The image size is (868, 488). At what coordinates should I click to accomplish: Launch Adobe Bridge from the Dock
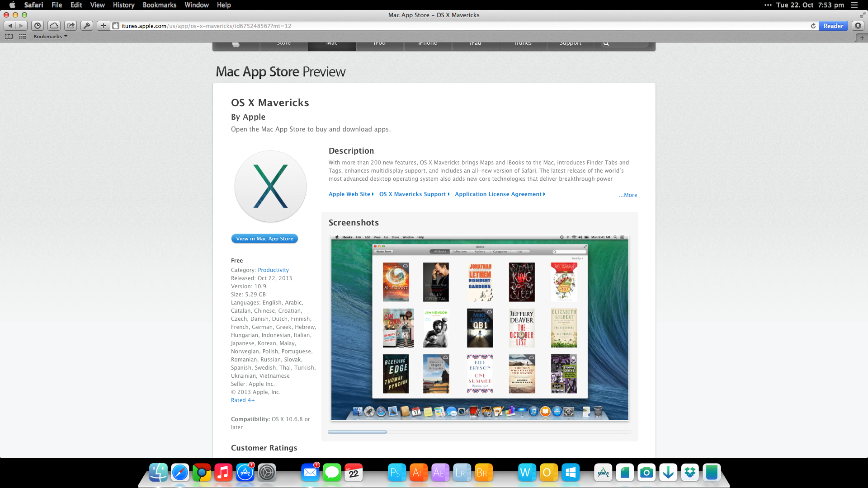484,473
